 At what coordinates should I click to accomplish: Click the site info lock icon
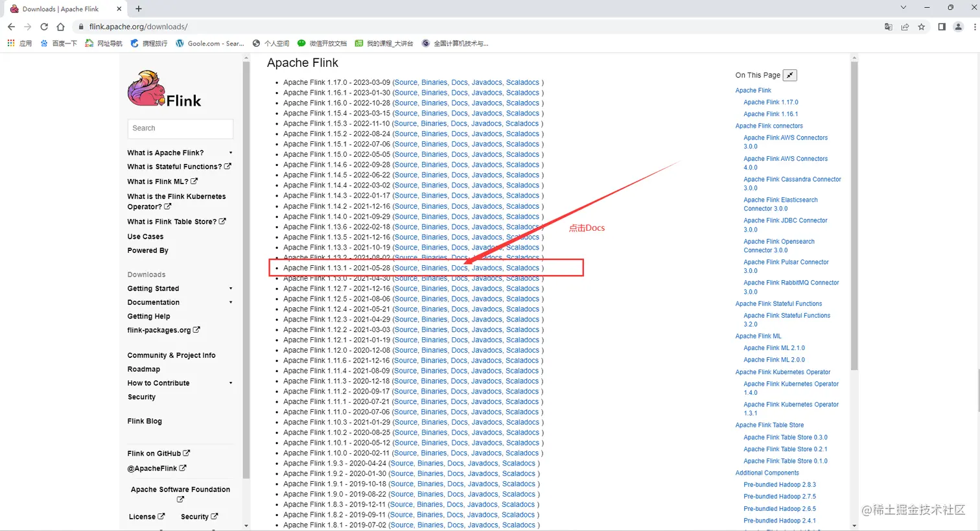81,27
